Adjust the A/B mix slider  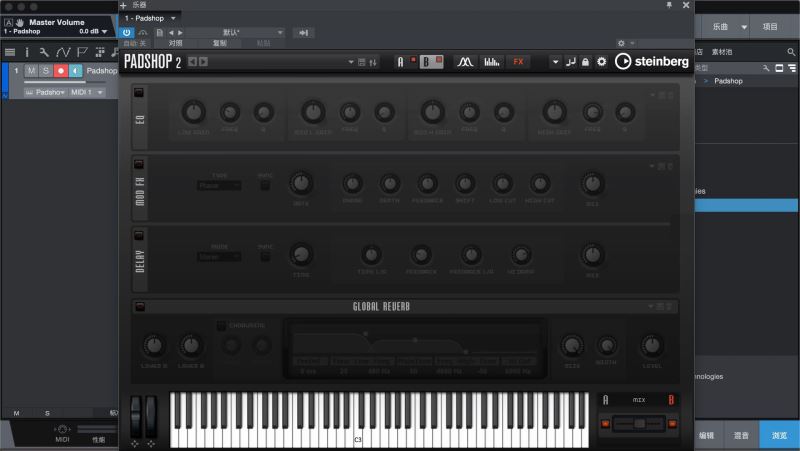[639, 424]
